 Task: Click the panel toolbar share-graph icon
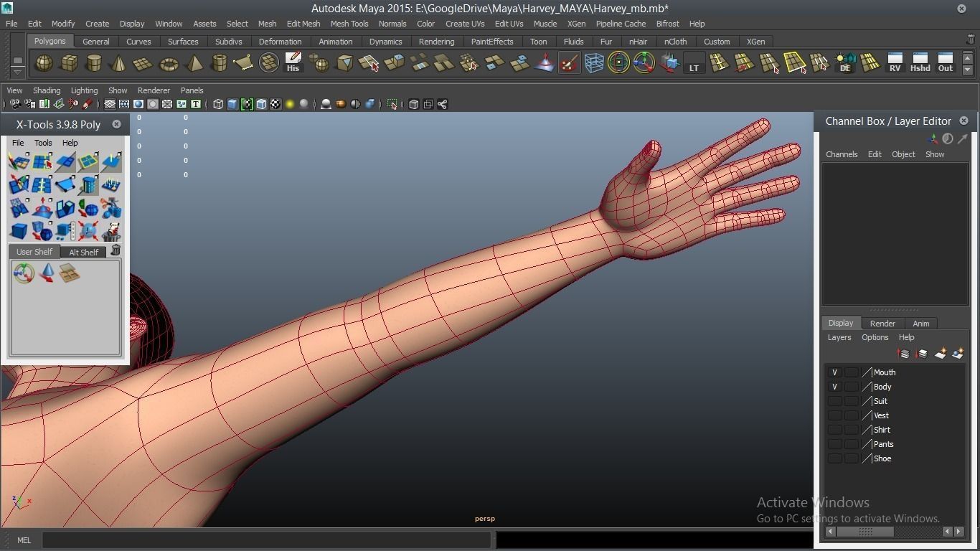coord(443,104)
